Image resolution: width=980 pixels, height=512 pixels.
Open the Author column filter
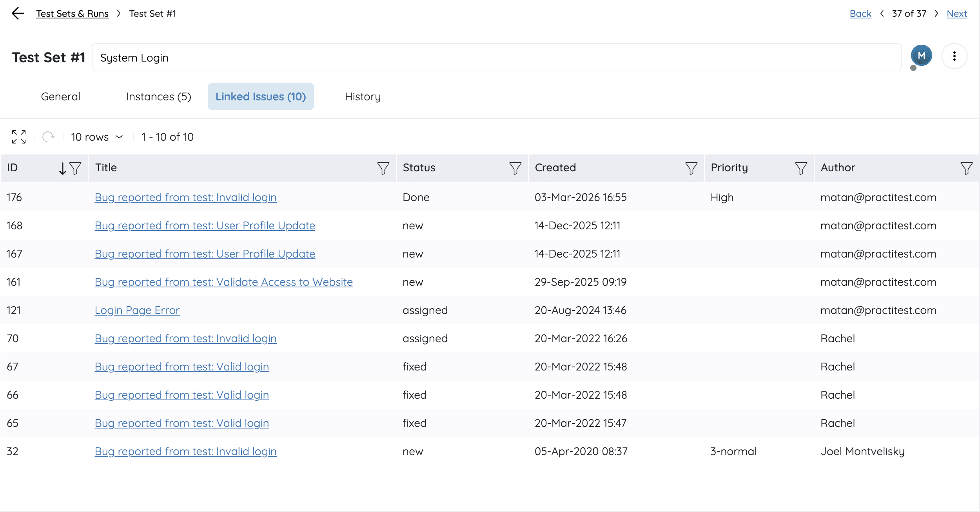tap(966, 168)
